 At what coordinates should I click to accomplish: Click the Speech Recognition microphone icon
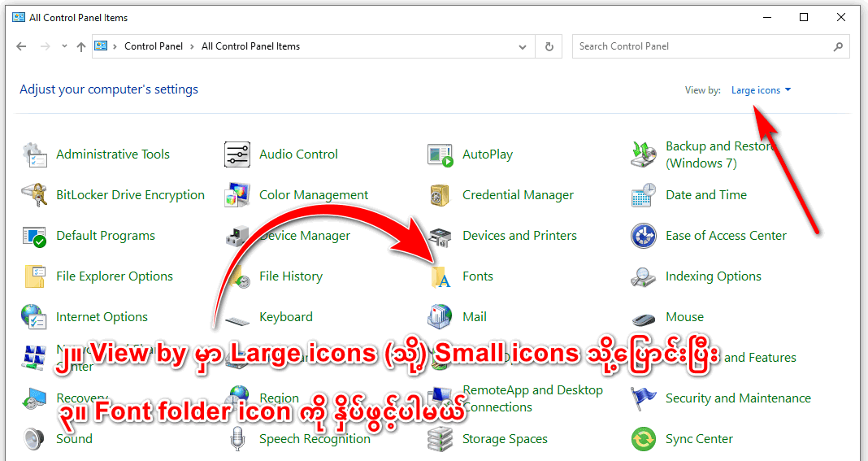[237, 439]
